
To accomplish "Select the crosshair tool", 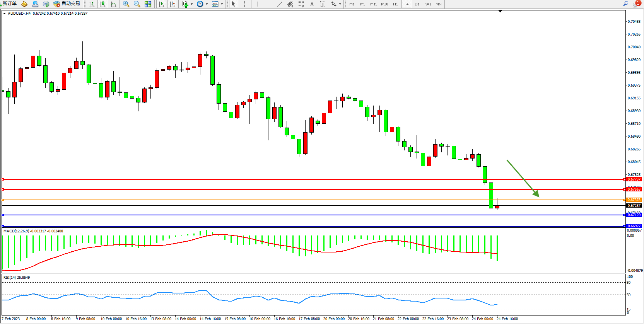I will coord(244,4).
